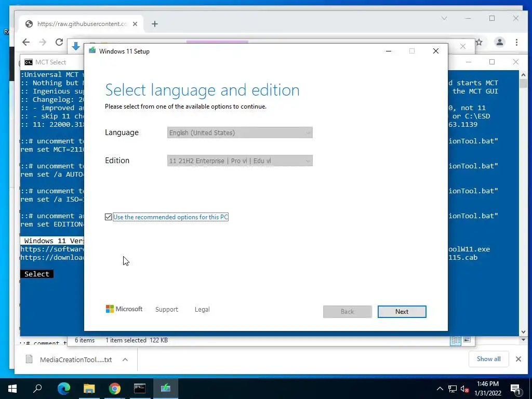The height and width of the screenshot is (399, 532).
Task: Open the Chrome profile avatar
Action: pos(499,42)
